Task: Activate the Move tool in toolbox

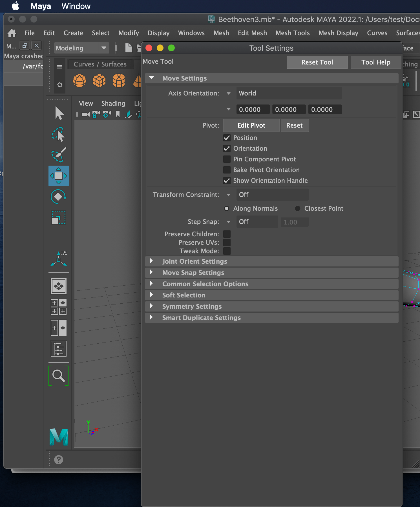Action: coord(59,176)
